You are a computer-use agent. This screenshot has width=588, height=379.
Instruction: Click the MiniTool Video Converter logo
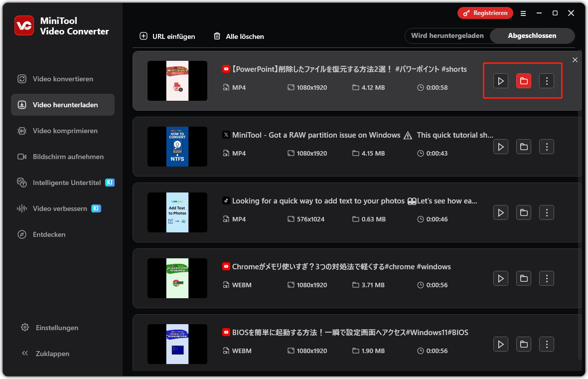pos(24,26)
